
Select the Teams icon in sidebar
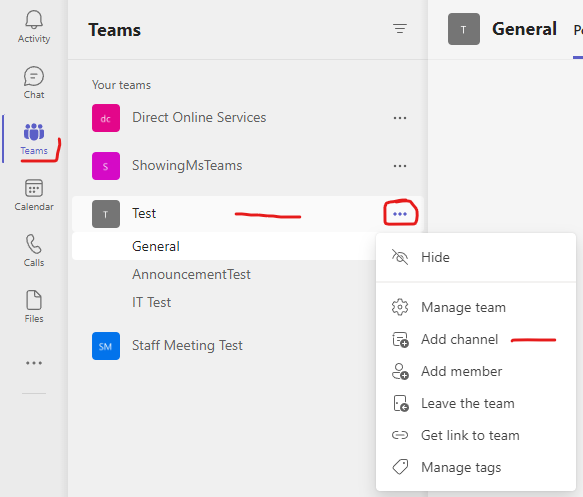(x=34, y=132)
